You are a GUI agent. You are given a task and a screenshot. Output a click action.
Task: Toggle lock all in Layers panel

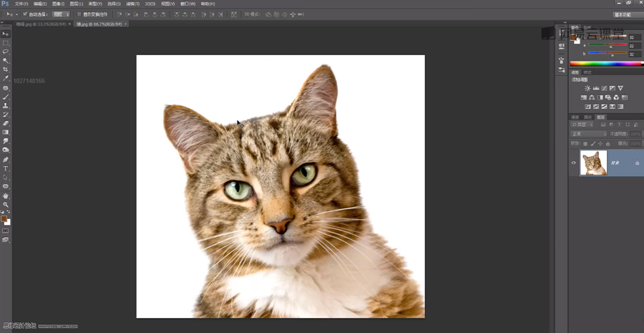coord(608,143)
